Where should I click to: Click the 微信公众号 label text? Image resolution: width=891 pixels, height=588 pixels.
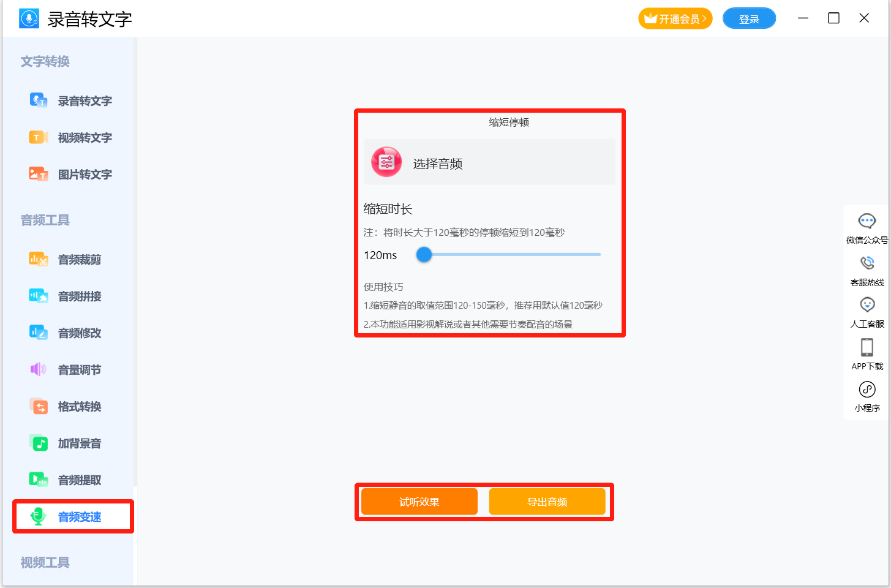[867, 240]
